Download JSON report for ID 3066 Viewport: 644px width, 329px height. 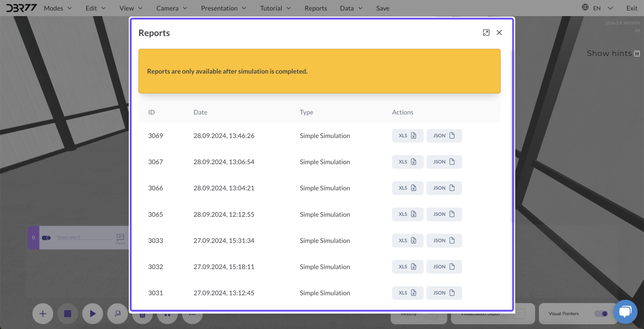click(444, 188)
